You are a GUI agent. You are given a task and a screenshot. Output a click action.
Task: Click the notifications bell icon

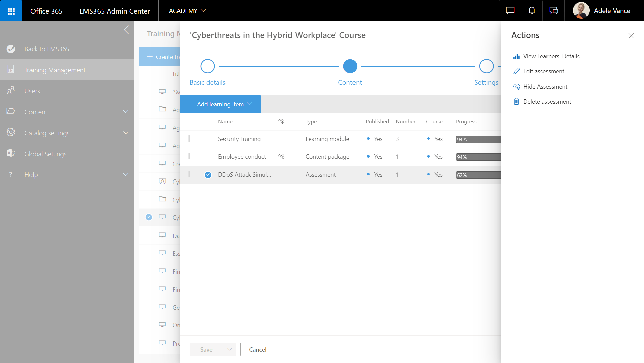(532, 11)
